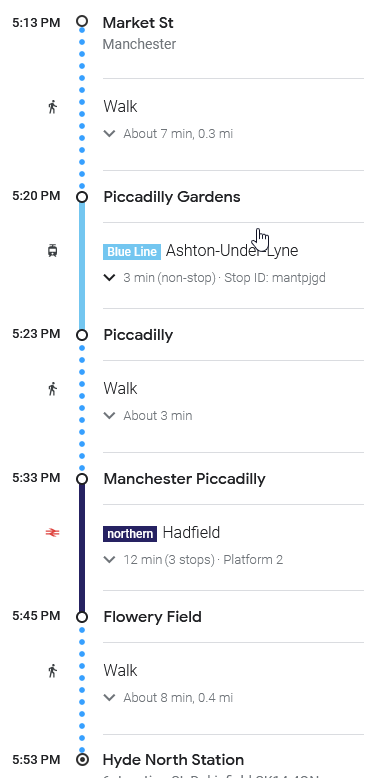This screenshot has height=778, width=372.
Task: Select the Manchester Piccadilly station name
Action: [185, 479]
